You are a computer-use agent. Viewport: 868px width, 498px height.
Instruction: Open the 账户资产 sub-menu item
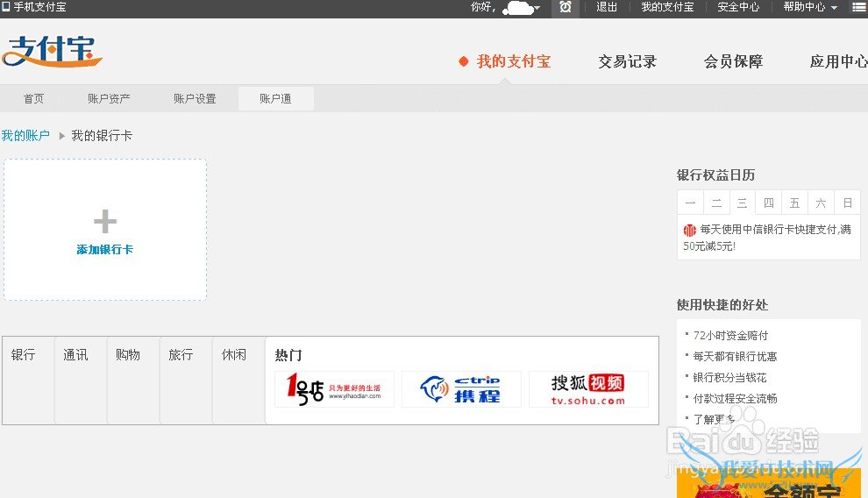click(109, 98)
